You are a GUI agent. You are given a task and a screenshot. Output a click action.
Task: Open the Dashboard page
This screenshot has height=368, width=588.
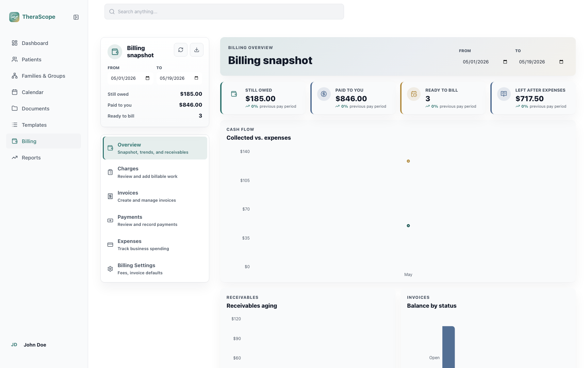tap(44, 43)
